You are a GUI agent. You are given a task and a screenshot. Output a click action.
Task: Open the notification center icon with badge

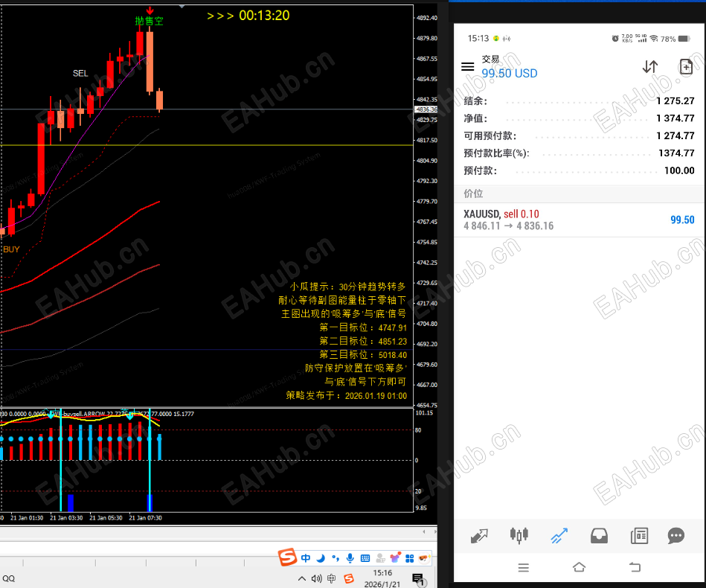tap(418, 579)
